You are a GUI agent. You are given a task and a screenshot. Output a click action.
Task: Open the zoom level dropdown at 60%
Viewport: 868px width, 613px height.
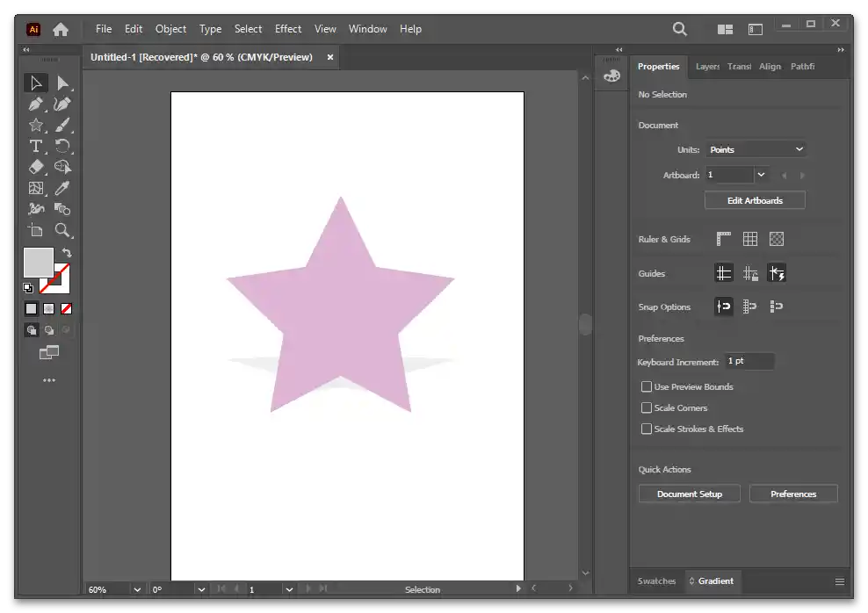(x=137, y=590)
